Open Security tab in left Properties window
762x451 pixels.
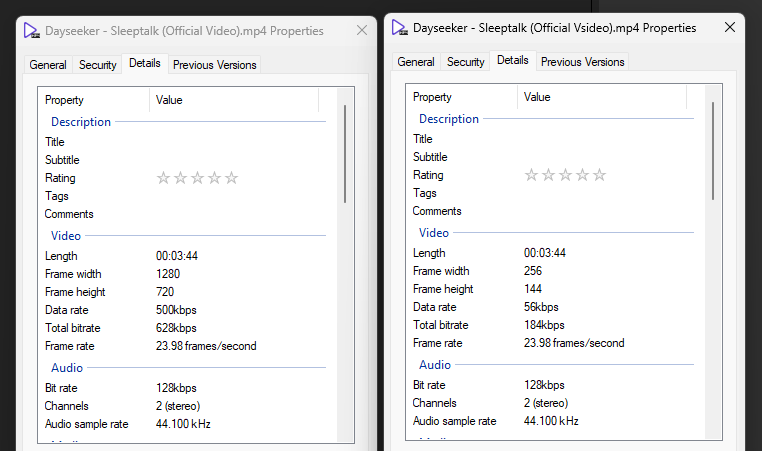[98, 65]
